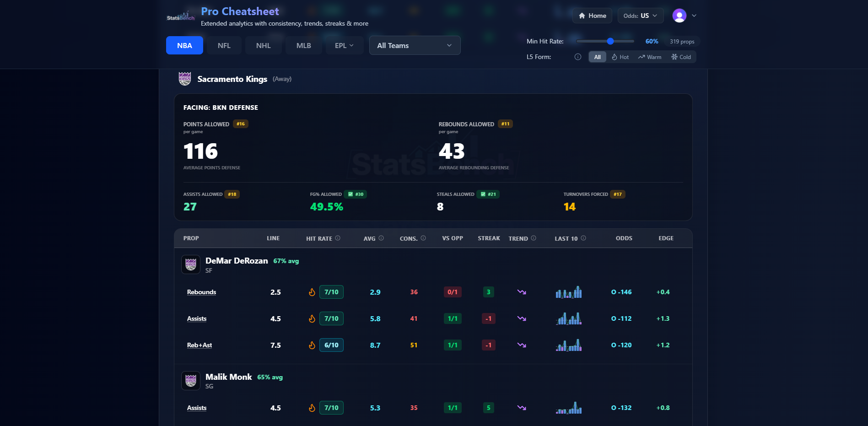Click DeMar DeRozan Rebounds hot flame icon
Viewport: 868px width, 426px height.
[312, 292]
